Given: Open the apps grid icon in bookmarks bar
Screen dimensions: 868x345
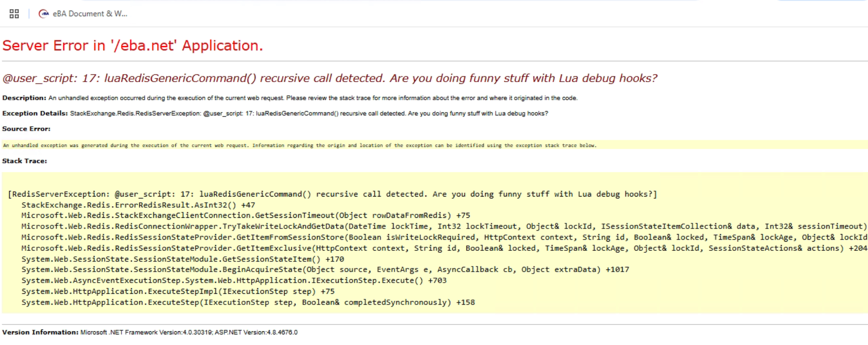Looking at the screenshot, I should 14,14.
